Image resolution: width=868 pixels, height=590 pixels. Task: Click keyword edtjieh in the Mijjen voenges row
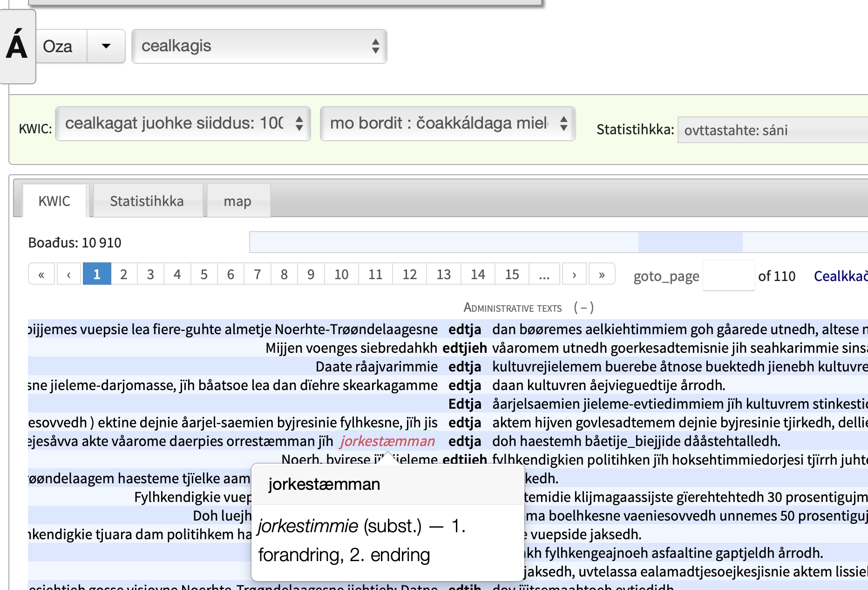coord(465,348)
